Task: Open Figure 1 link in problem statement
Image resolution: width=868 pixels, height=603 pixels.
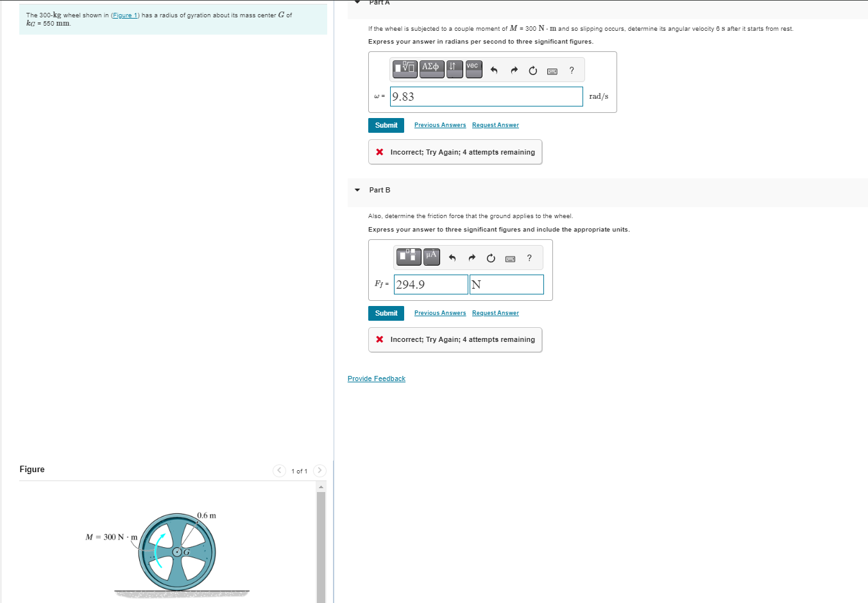Action: (x=125, y=15)
